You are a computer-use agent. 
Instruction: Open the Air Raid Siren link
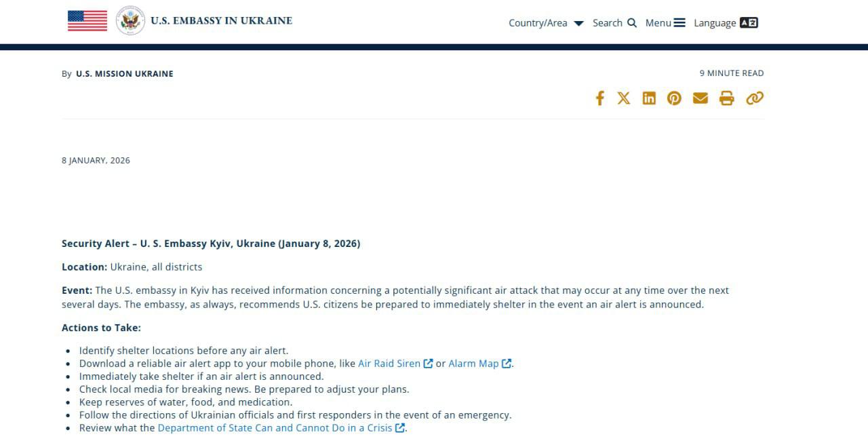point(389,364)
